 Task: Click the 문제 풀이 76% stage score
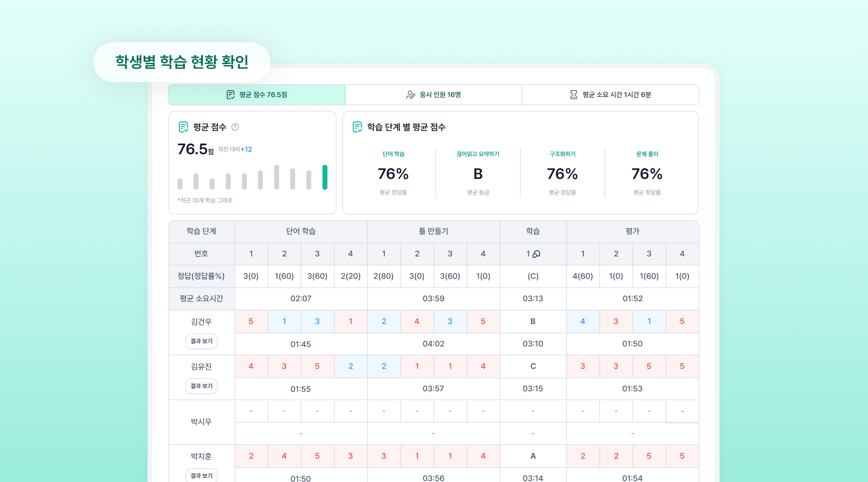647,174
